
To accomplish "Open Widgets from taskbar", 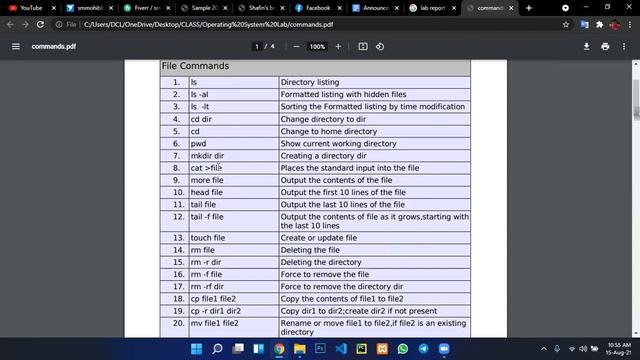I will [258, 349].
